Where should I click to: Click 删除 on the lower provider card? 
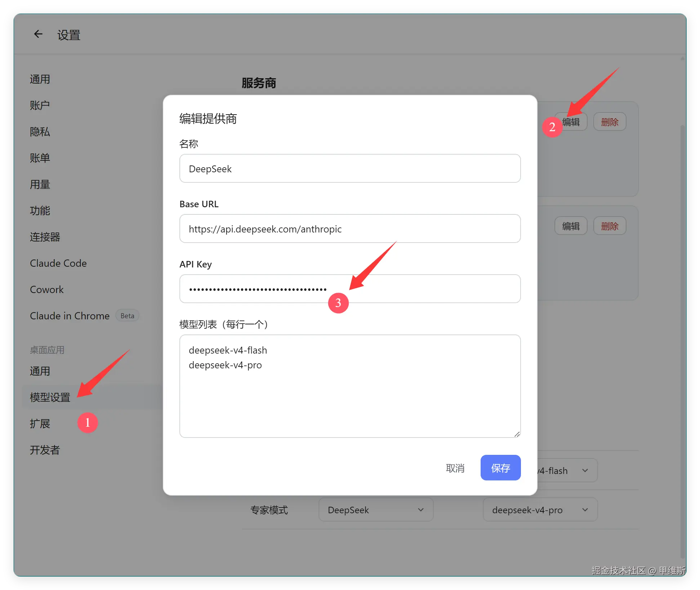coord(610,226)
